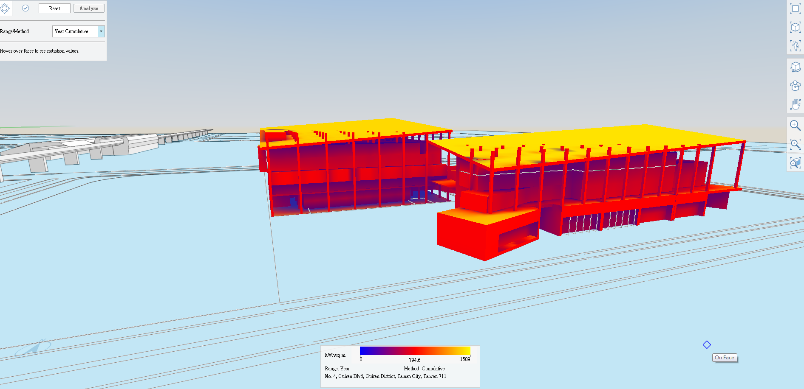Click the perspective cube view icon
This screenshot has width=804, height=389.
[795, 86]
